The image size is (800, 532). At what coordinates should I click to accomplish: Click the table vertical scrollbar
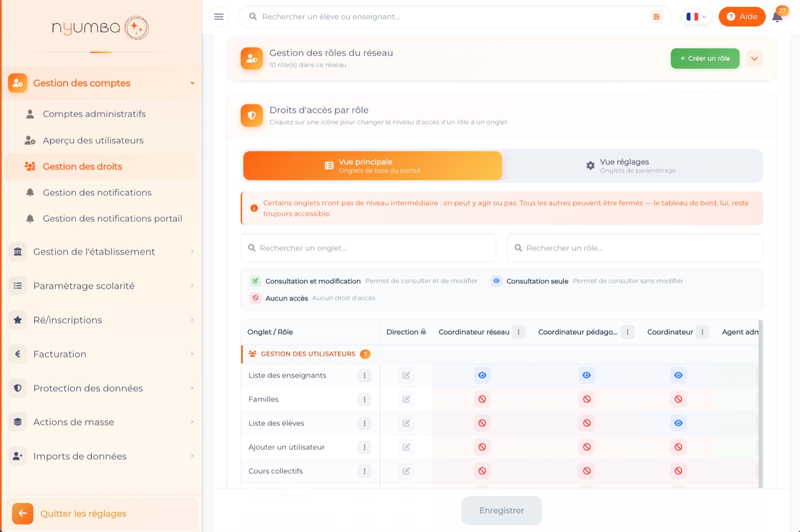point(760,404)
